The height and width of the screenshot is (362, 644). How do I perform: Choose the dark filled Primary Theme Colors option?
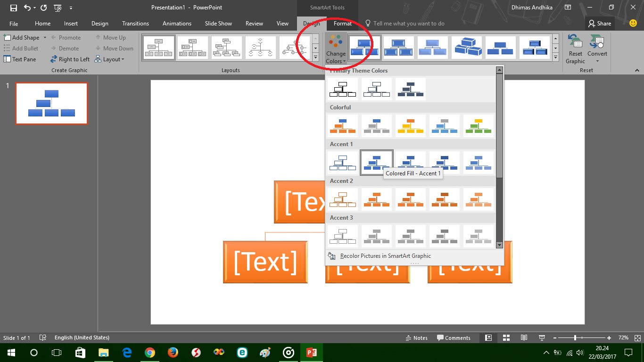411,89
